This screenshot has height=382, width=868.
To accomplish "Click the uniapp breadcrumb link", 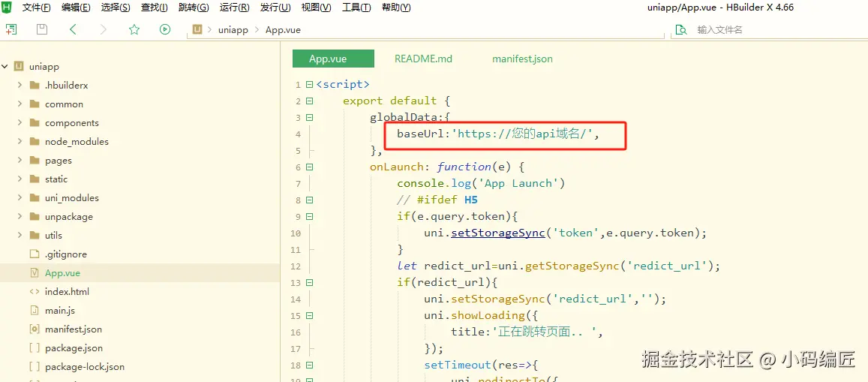I will pyautogui.click(x=233, y=30).
